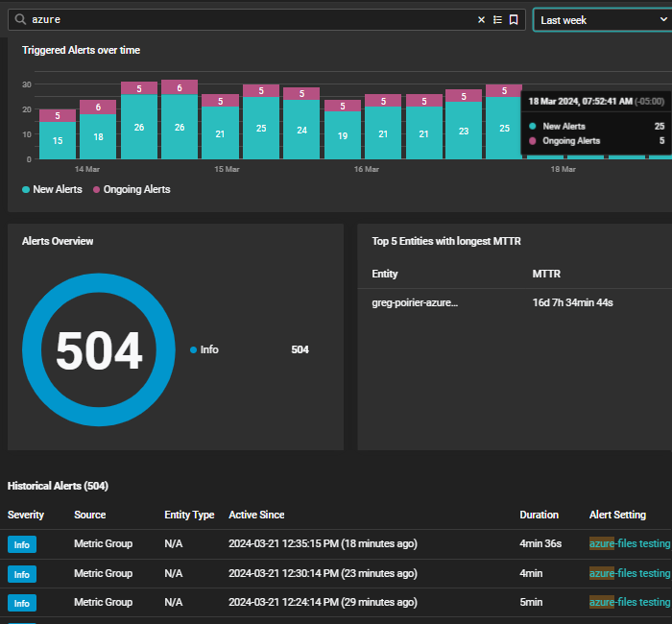Open greg-poirier-azure entity in MTTR table
Image resolution: width=672 pixels, height=624 pixels.
click(x=415, y=302)
